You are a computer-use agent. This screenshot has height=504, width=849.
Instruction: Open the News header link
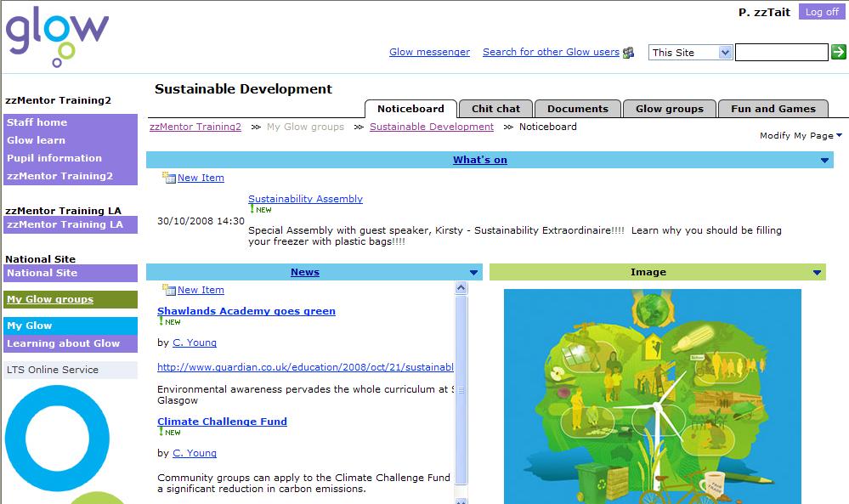tap(305, 272)
